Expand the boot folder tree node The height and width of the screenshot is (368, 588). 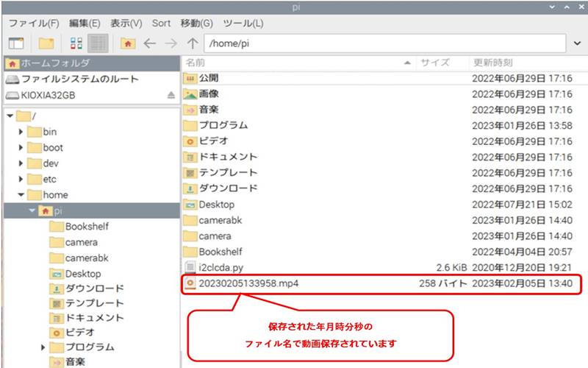pos(21,148)
